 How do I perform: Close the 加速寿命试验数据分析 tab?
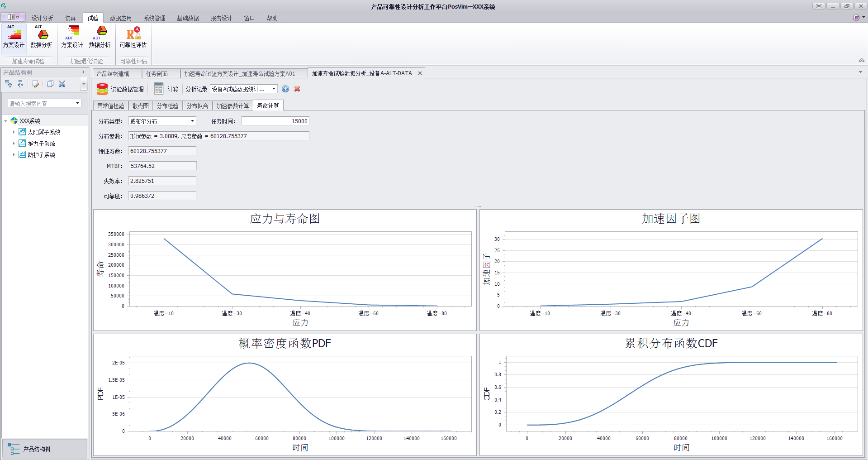(x=420, y=73)
